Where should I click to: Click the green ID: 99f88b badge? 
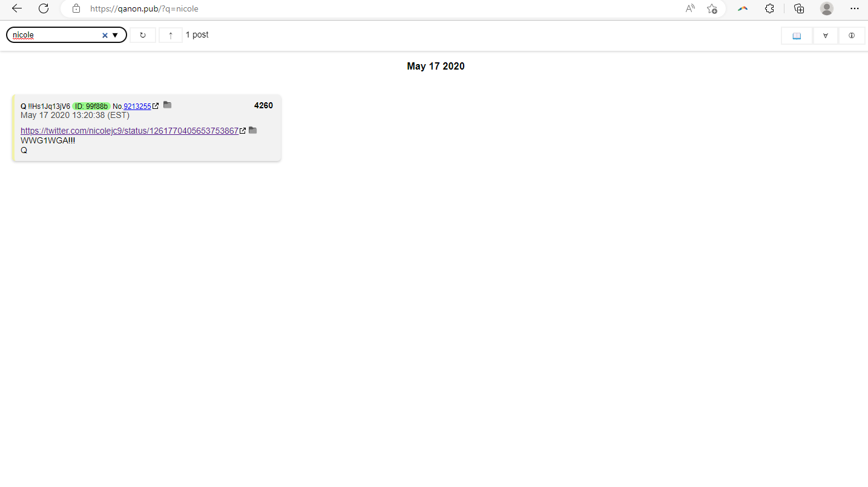tap(91, 106)
